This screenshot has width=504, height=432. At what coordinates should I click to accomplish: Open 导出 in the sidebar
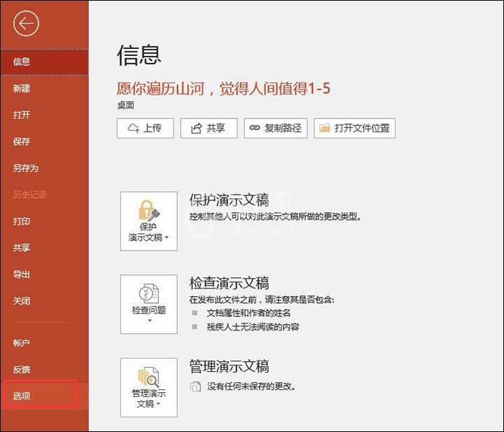click(x=44, y=274)
